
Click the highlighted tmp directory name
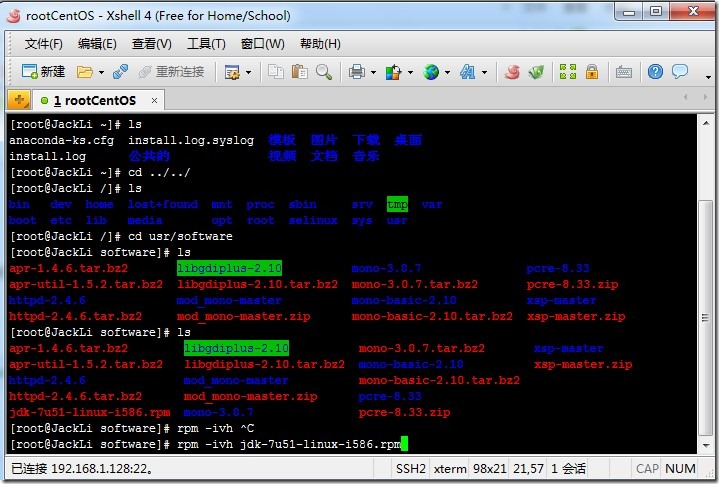coord(397,204)
